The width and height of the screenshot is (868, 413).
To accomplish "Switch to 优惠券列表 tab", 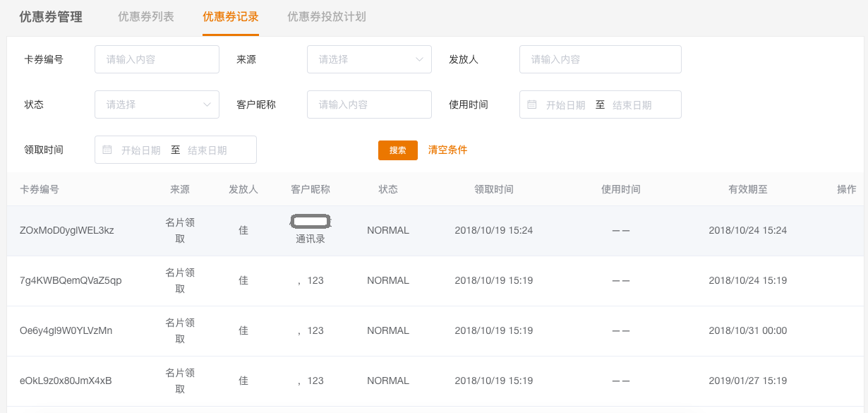I will click(146, 17).
